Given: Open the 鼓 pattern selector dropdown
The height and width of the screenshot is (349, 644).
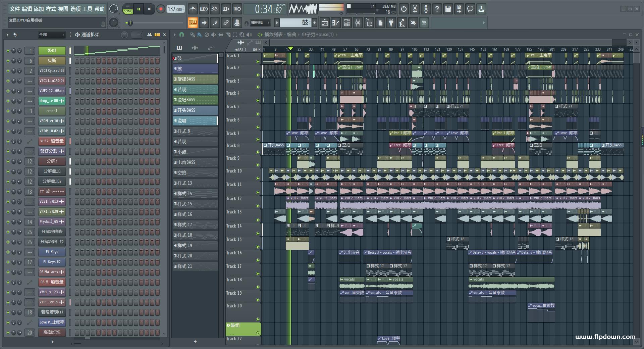Looking at the screenshot, I should (x=295, y=23).
